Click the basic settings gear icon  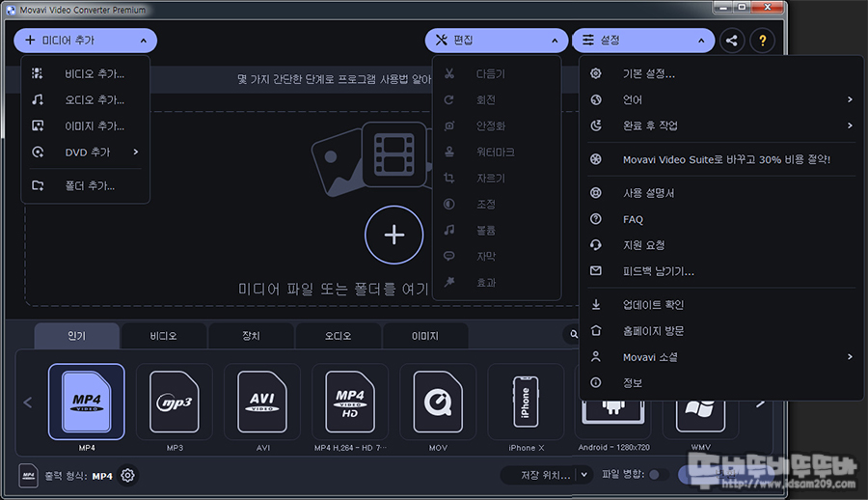pyautogui.click(x=596, y=73)
